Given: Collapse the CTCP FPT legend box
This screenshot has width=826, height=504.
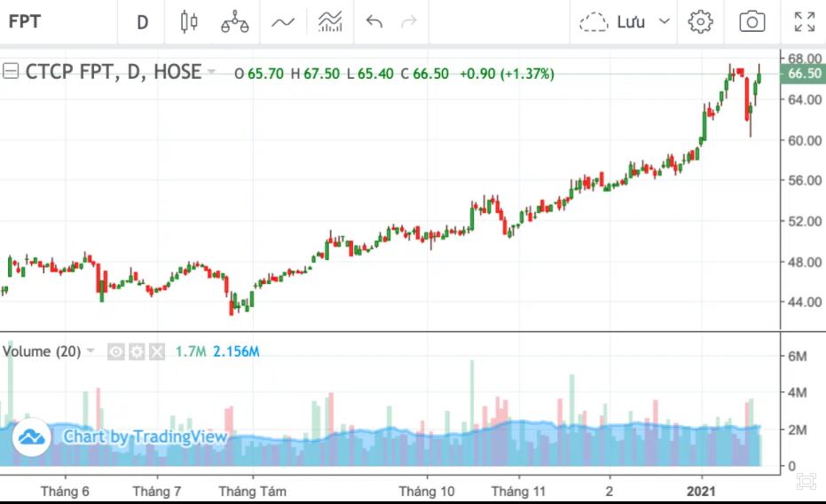Looking at the screenshot, I should [11, 73].
